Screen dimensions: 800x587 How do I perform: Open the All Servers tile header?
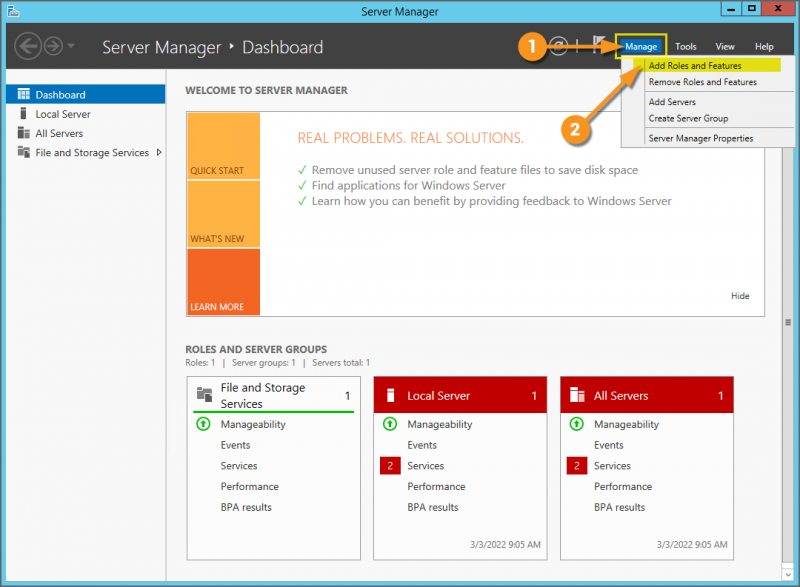point(646,395)
